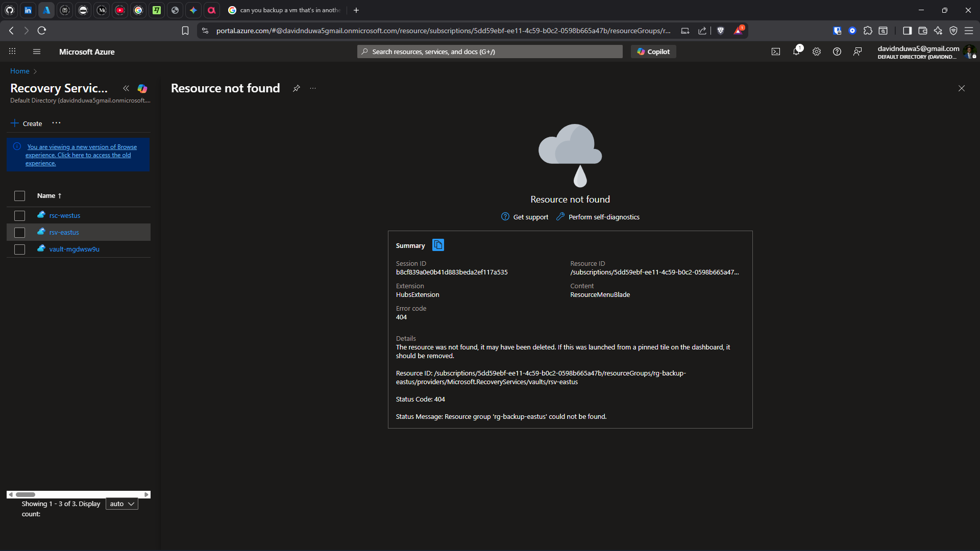The image size is (980, 551).
Task: Open the vault-mgdwsw9u vault
Action: tap(75, 249)
